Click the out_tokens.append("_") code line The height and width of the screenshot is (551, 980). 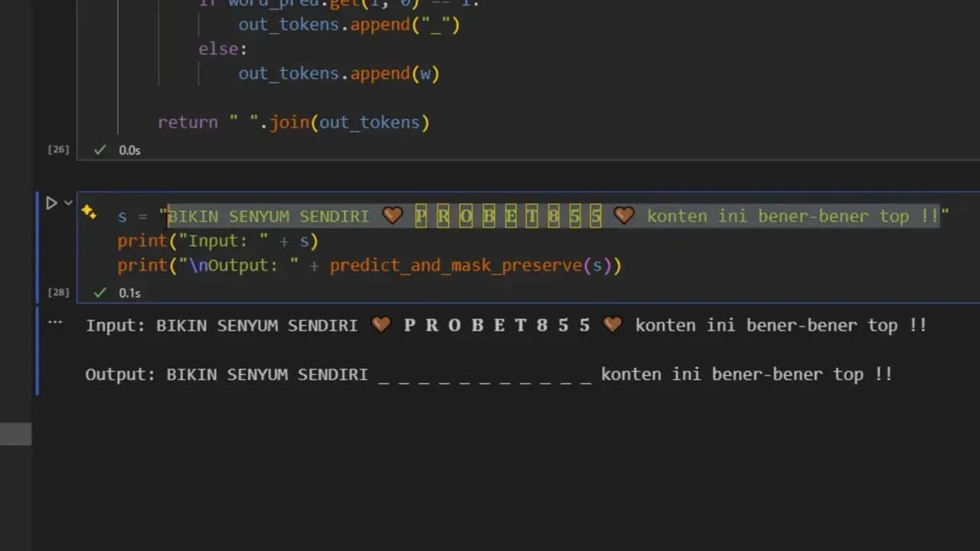pos(349,24)
